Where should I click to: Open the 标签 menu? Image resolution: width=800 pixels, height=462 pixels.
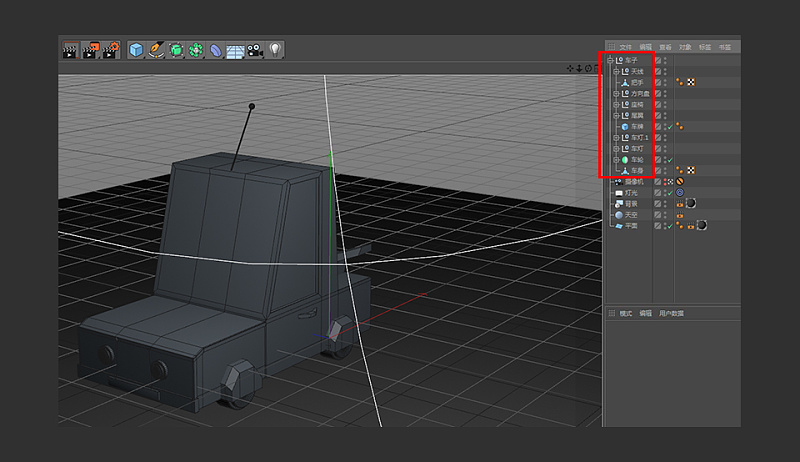click(705, 47)
